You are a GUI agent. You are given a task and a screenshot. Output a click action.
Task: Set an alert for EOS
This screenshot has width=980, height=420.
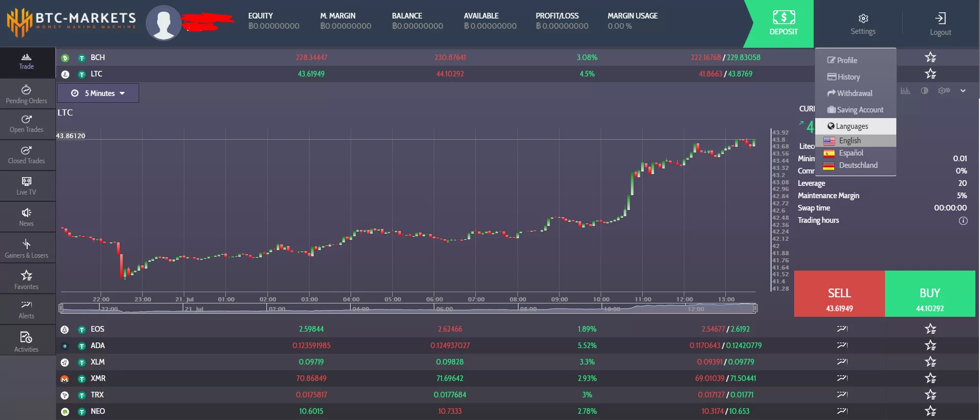click(x=842, y=329)
